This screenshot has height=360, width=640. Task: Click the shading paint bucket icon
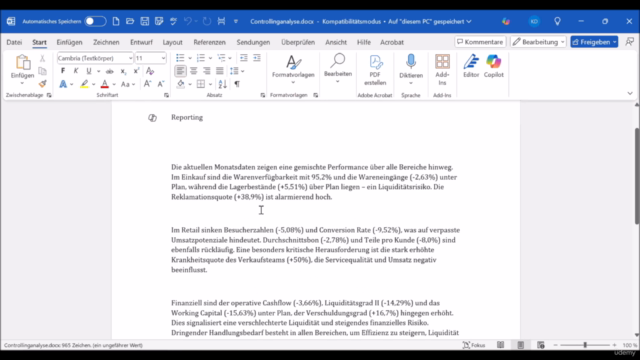tap(180, 84)
